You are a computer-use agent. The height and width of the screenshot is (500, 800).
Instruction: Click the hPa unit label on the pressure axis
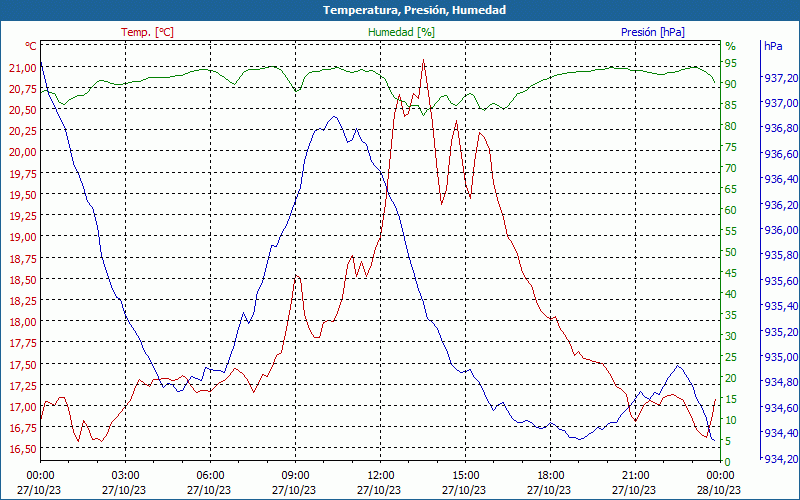773,45
